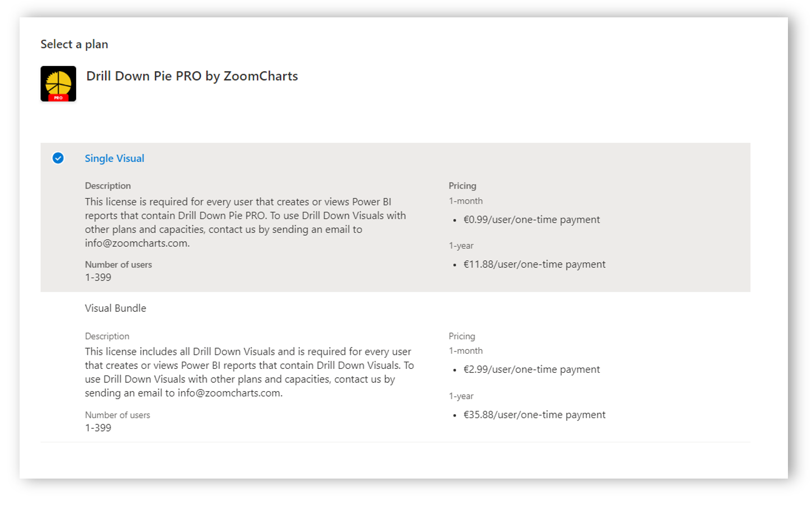
Task: Click the bullet beside €11.88 pricing entry
Action: [456, 264]
